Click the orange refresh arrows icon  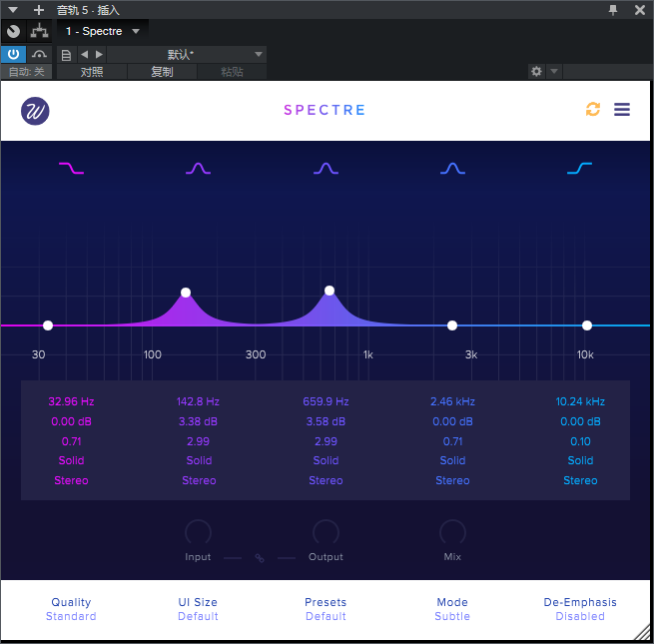click(x=593, y=109)
